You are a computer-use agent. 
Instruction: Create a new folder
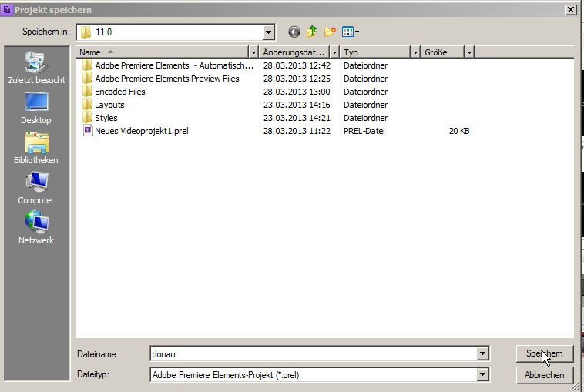click(330, 32)
